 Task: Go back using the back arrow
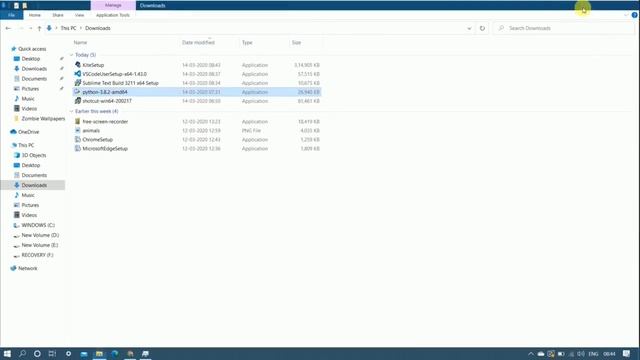8,28
